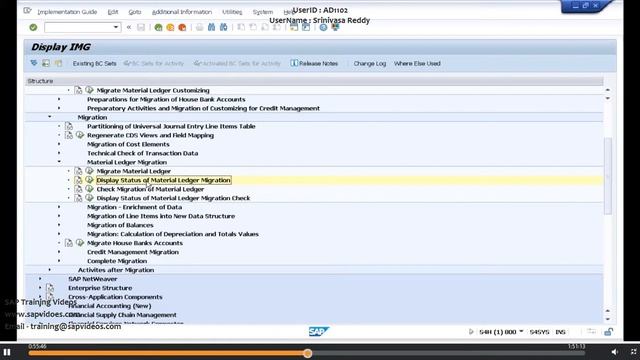The height and width of the screenshot is (360, 640).
Task: Toggle fullscreen video mode
Action: [x=633, y=352]
